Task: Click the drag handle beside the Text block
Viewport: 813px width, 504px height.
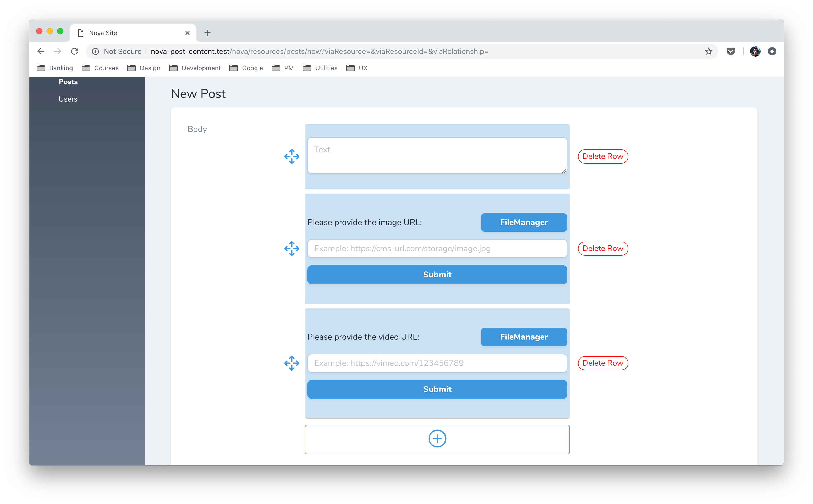Action: point(292,156)
